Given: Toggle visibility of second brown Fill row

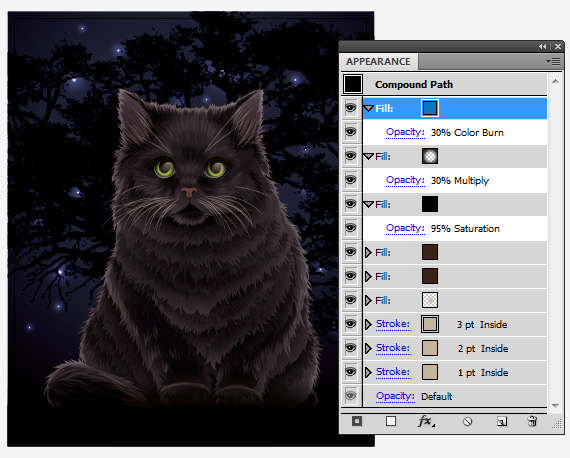Looking at the screenshot, I should pyautogui.click(x=351, y=276).
